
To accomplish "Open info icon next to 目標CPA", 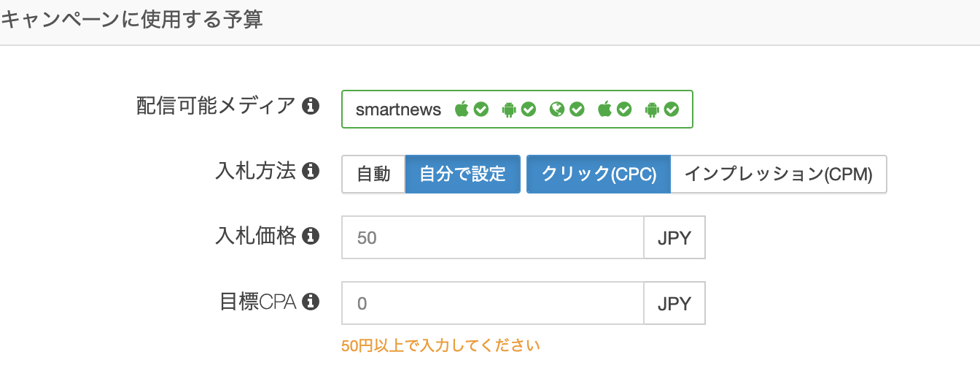I will tap(311, 301).
